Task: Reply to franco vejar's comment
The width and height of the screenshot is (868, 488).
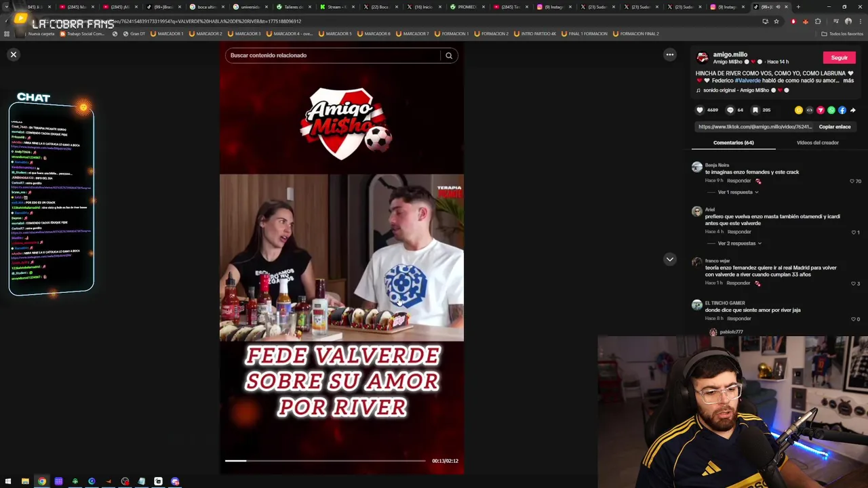Action: coord(738,283)
